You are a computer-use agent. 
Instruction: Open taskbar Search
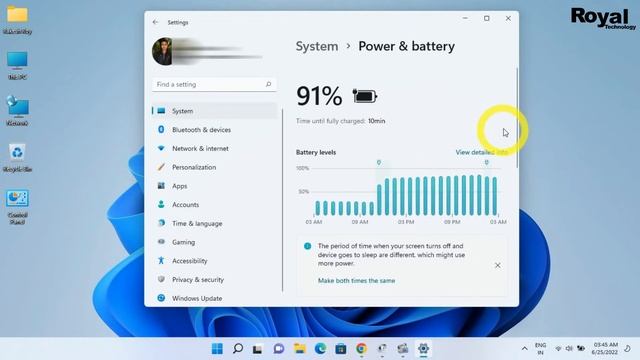[x=238, y=349]
